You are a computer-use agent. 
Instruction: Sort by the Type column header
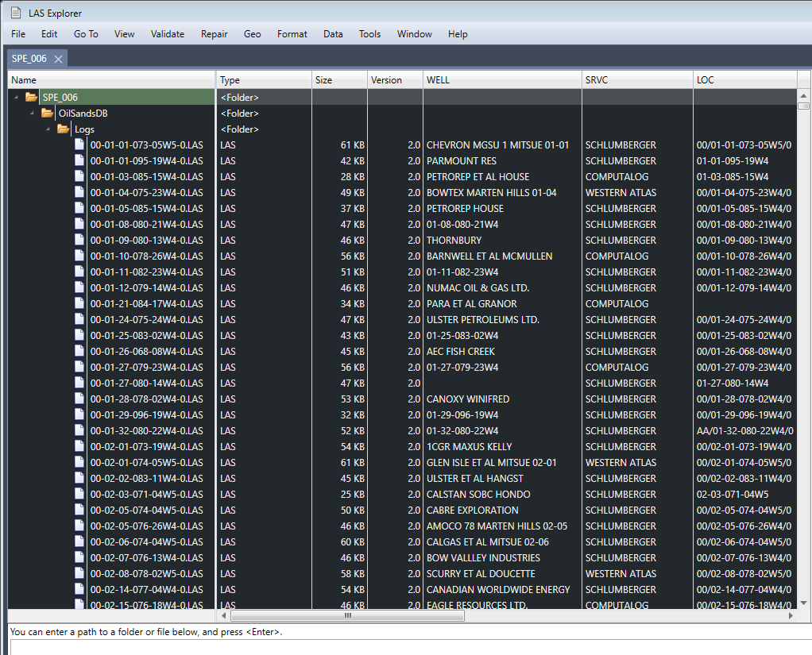click(264, 79)
